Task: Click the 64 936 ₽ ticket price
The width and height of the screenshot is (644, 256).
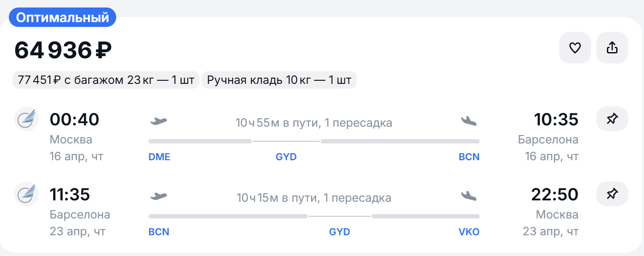Action: click(x=63, y=50)
